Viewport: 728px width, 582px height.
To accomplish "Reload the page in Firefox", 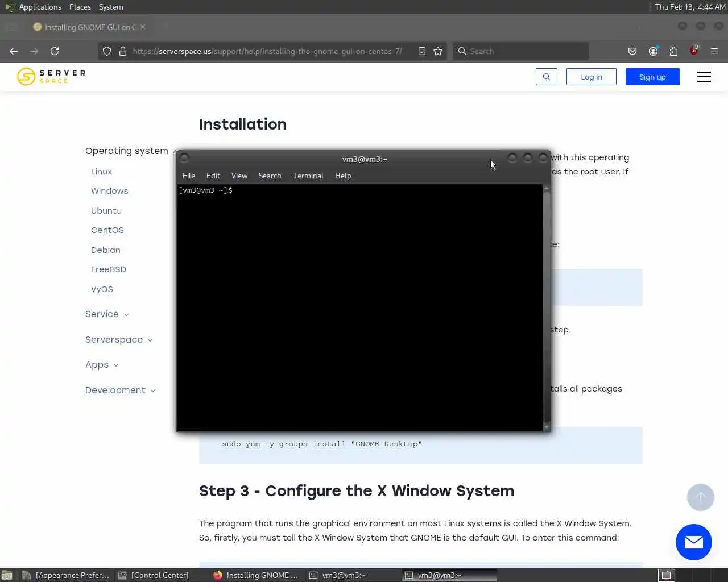I will [55, 51].
